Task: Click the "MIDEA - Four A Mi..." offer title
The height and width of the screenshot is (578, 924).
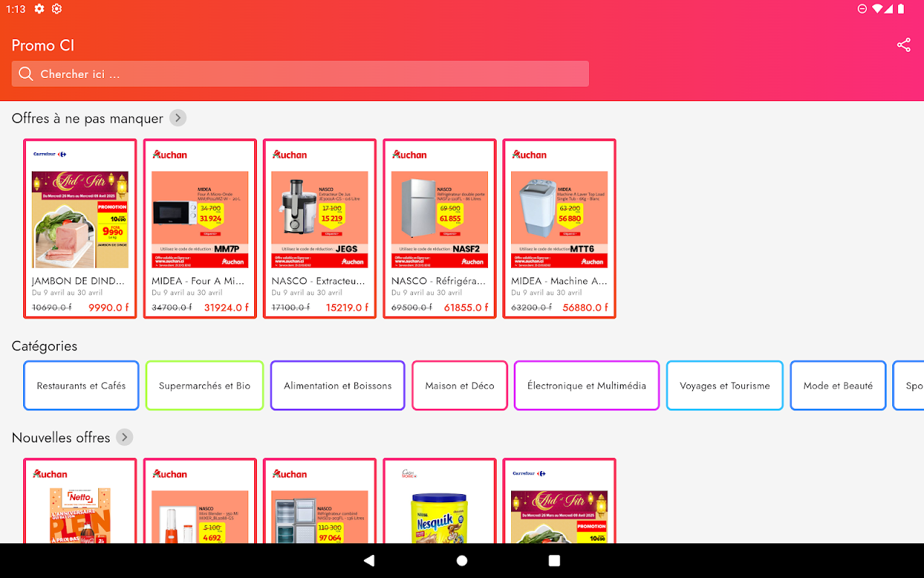Action: coord(198,281)
